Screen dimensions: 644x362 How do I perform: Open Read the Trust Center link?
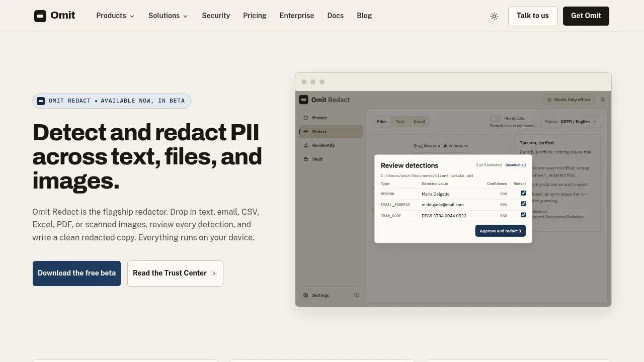(175, 274)
